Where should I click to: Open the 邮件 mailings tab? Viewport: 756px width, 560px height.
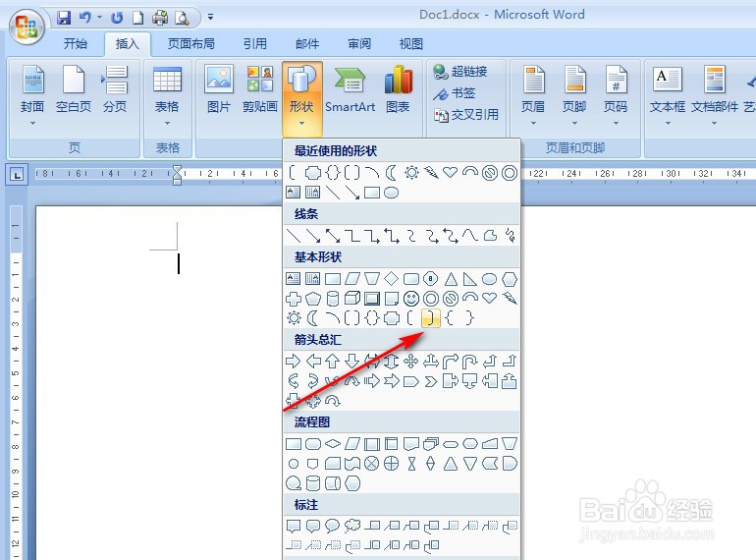click(307, 44)
